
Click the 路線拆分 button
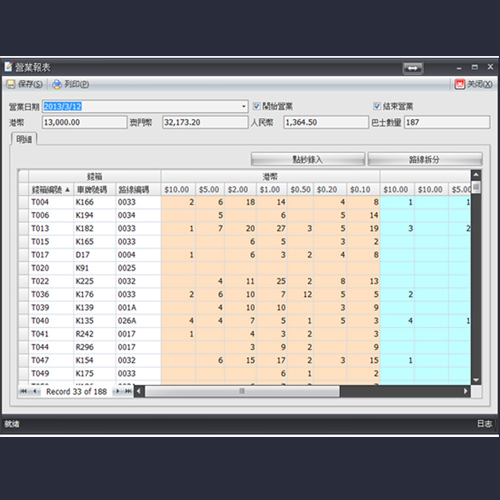point(425,159)
